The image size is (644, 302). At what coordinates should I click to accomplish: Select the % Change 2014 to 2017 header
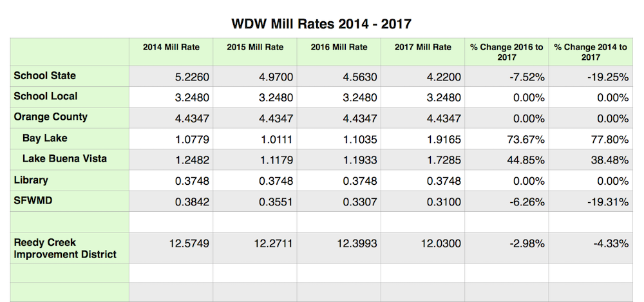(591, 52)
